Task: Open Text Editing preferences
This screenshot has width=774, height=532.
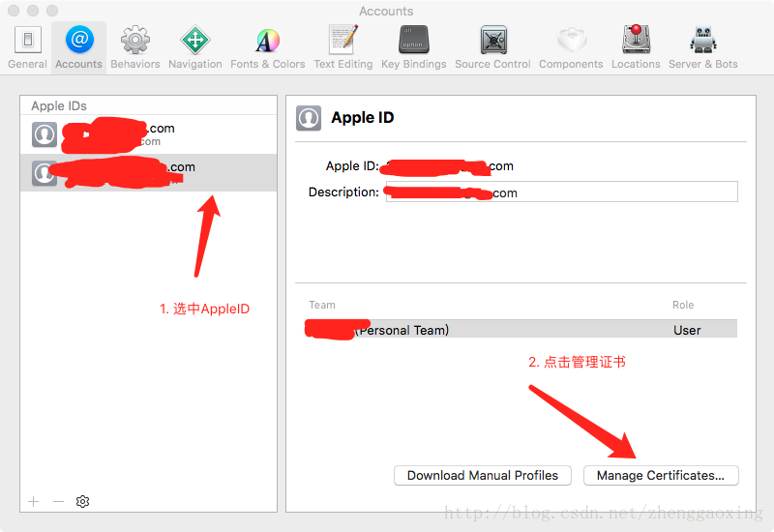Action: click(x=343, y=47)
